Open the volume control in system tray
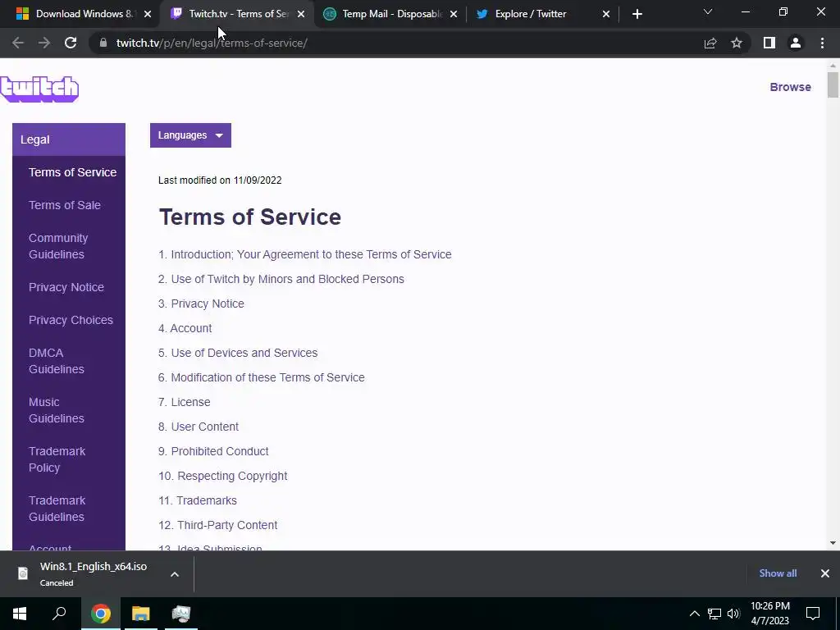 tap(733, 614)
